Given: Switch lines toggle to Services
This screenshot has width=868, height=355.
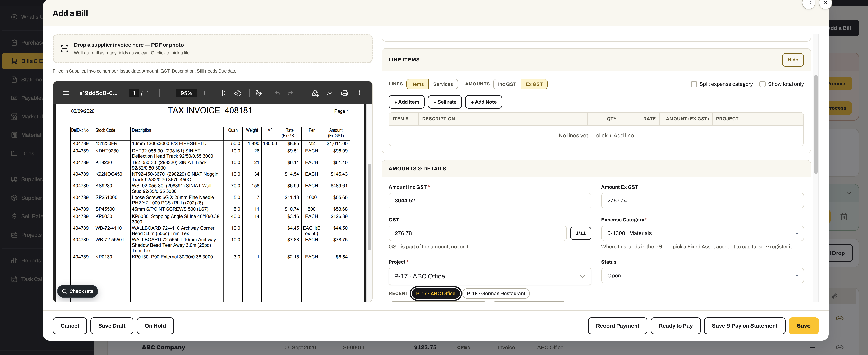Looking at the screenshot, I should coord(443,84).
